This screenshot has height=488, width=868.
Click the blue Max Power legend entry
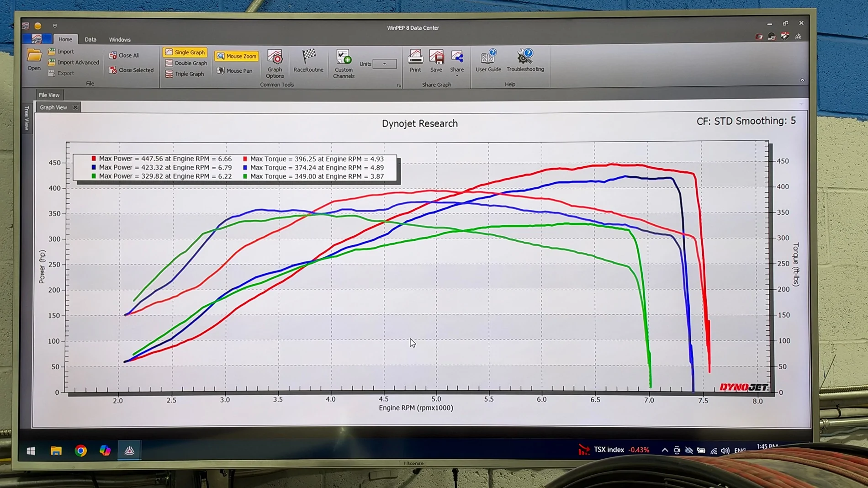click(x=162, y=168)
